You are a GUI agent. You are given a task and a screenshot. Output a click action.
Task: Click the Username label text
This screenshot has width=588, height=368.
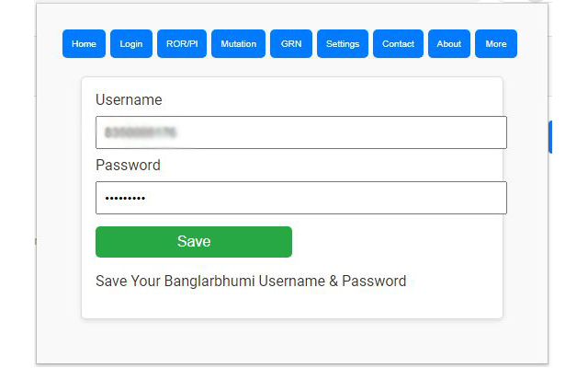click(x=129, y=100)
